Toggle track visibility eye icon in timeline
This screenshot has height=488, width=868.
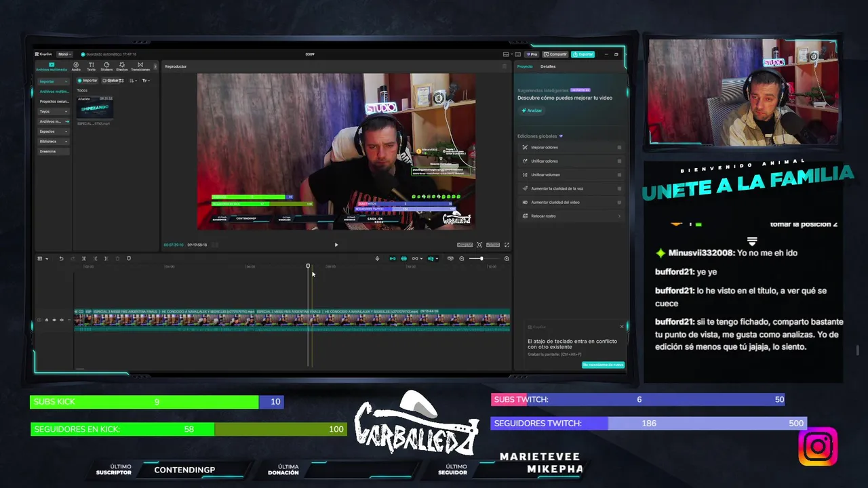[x=54, y=320]
